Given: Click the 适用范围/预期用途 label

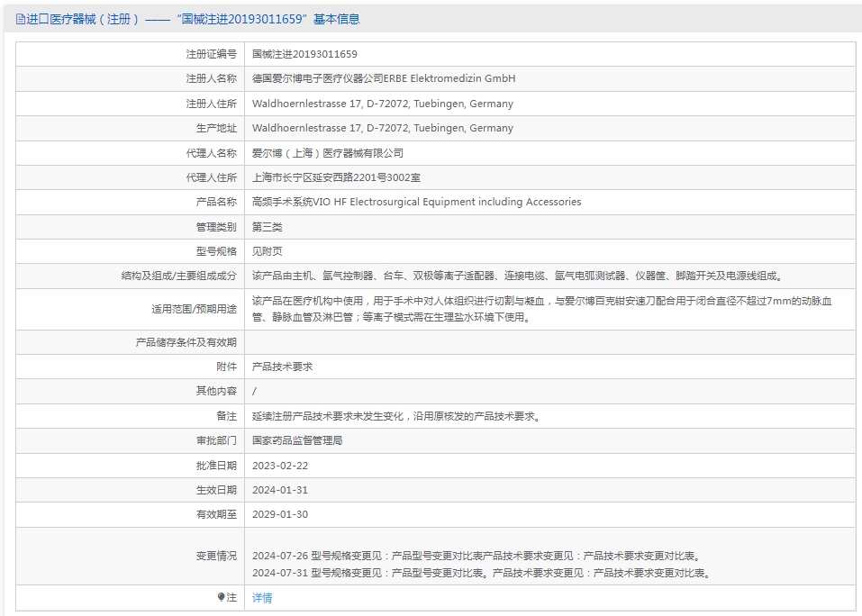Looking at the screenshot, I should pos(194,309).
